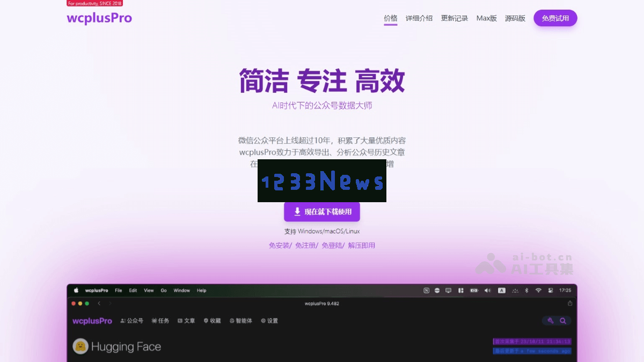The image size is (644, 362).
Task: Click the Notion icon in menu bar
Action: pyautogui.click(x=426, y=290)
